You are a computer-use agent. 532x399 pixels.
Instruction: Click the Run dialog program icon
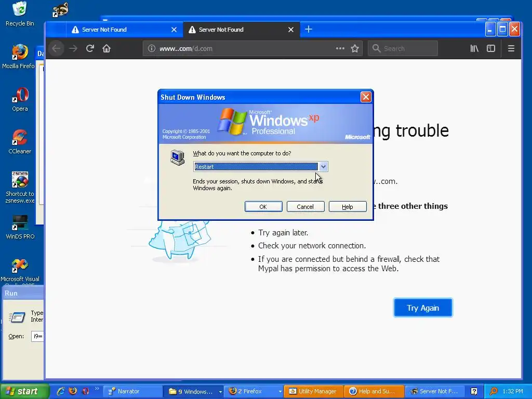(x=17, y=316)
